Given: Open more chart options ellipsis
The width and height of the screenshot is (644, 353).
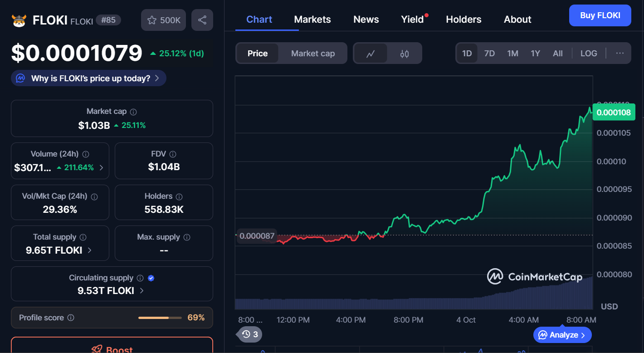Looking at the screenshot, I should (x=620, y=53).
